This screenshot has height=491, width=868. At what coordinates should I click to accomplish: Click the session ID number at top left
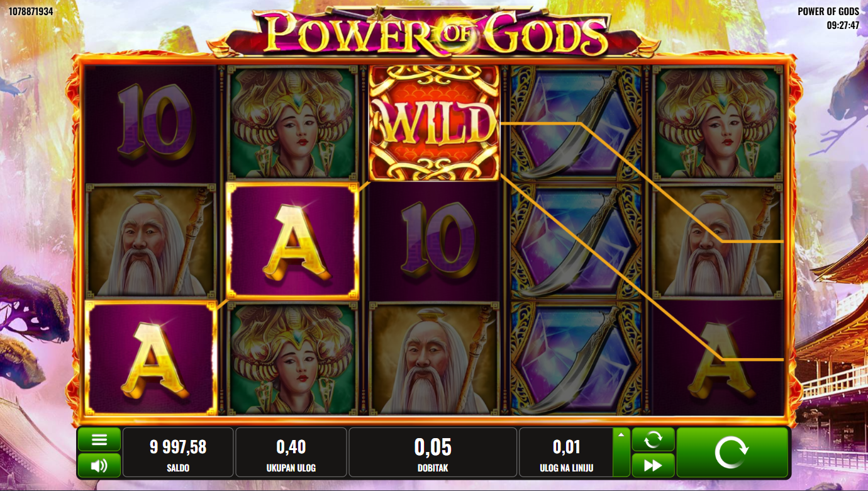pos(30,11)
